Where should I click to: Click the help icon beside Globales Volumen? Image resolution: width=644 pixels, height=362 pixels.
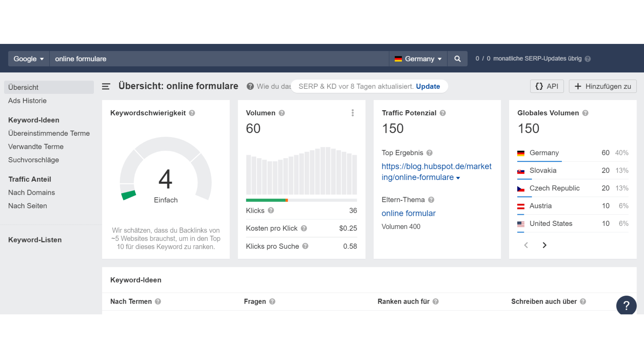pyautogui.click(x=585, y=113)
